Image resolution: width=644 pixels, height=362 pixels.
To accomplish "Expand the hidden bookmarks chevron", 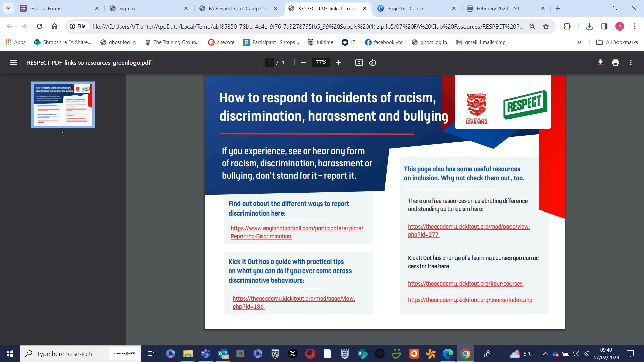I will click(579, 42).
